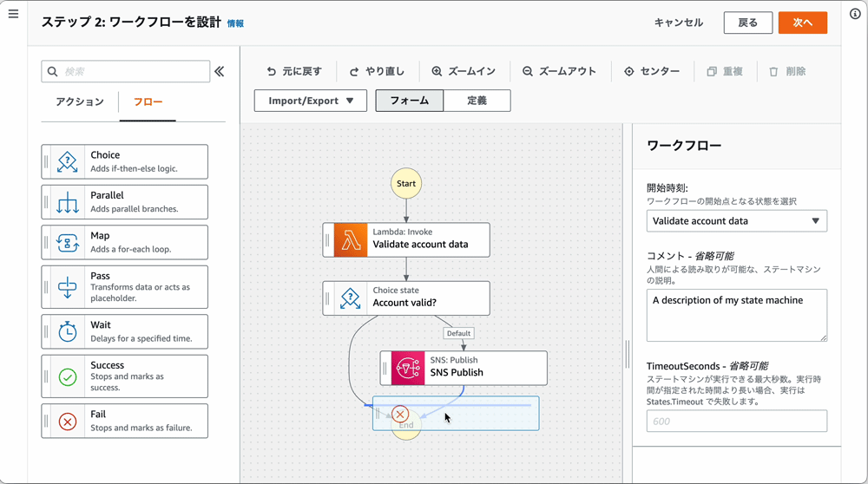Center the canvas with センター
Viewport: 868px width, 484px height.
coord(652,71)
